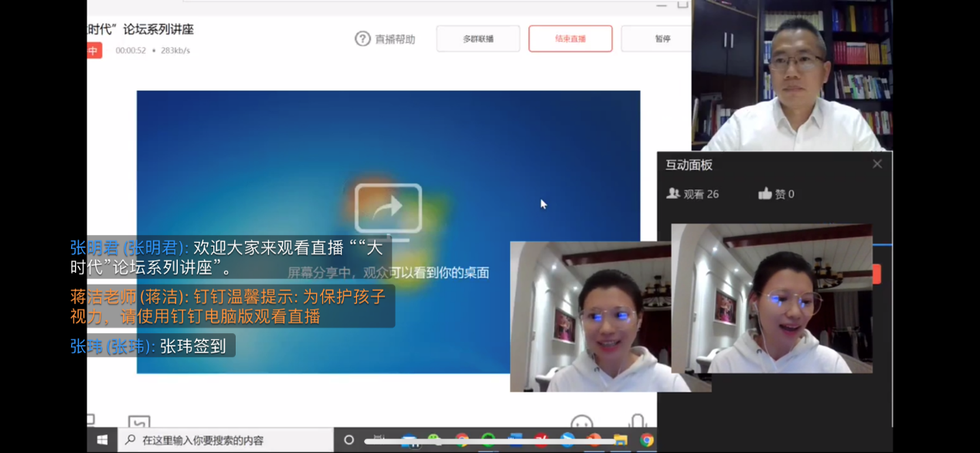Open File Explorer folder icon in taskbar

pyautogui.click(x=621, y=440)
